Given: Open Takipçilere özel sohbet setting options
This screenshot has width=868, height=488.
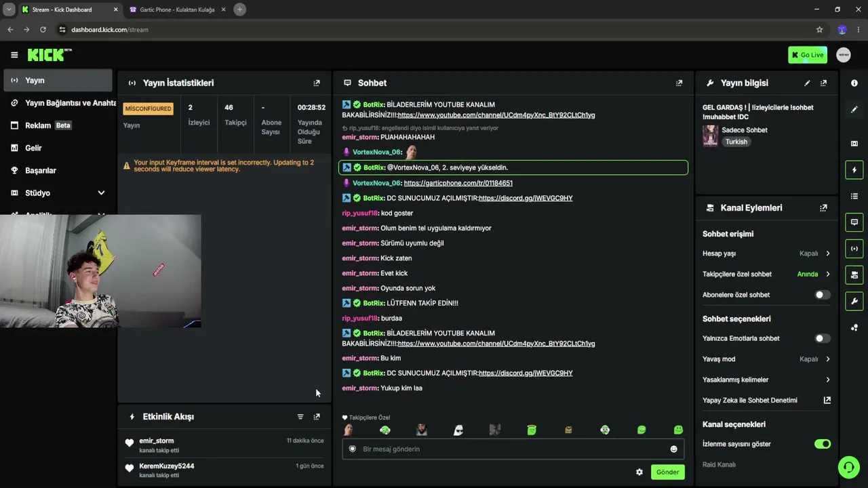Looking at the screenshot, I should point(766,274).
